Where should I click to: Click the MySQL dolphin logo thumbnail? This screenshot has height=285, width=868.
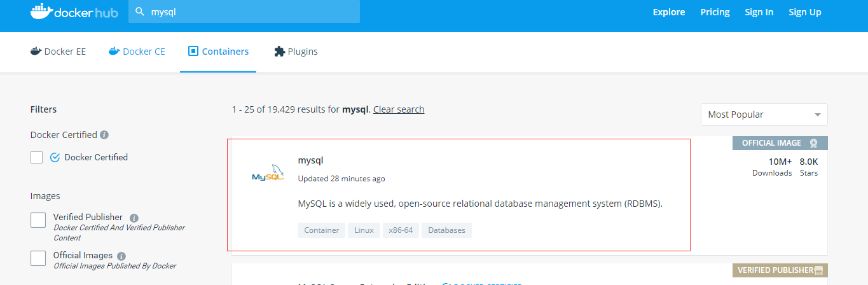268,174
